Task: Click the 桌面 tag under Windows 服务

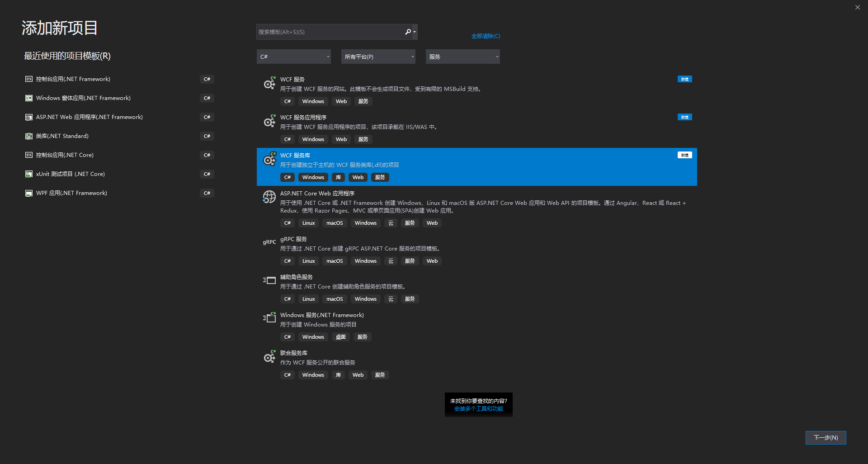Action: click(340, 337)
